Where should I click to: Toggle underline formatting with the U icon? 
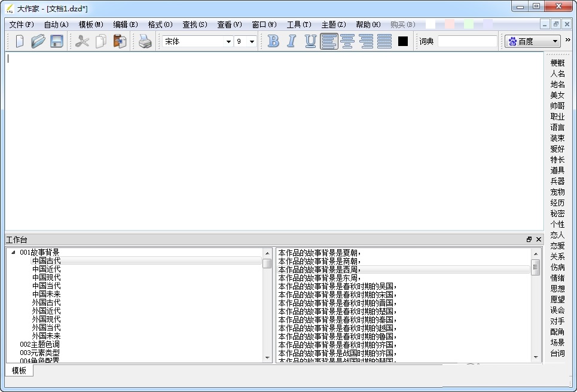(x=310, y=41)
